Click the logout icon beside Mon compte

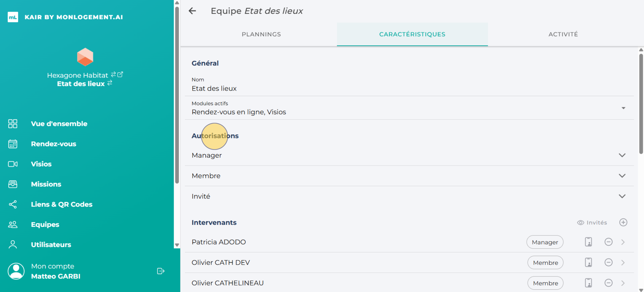pos(160,271)
